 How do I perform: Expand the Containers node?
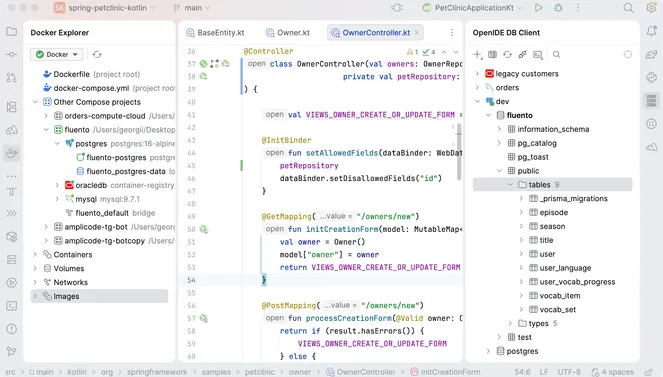(x=36, y=254)
